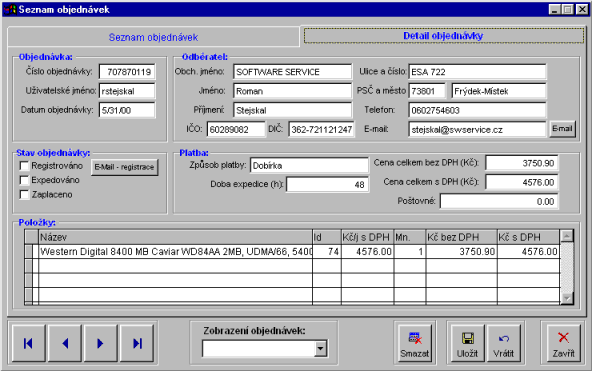Click the Obch. jméno field SOFTWARE SERVICE
This screenshot has height=371, width=592.
pyautogui.click(x=292, y=72)
